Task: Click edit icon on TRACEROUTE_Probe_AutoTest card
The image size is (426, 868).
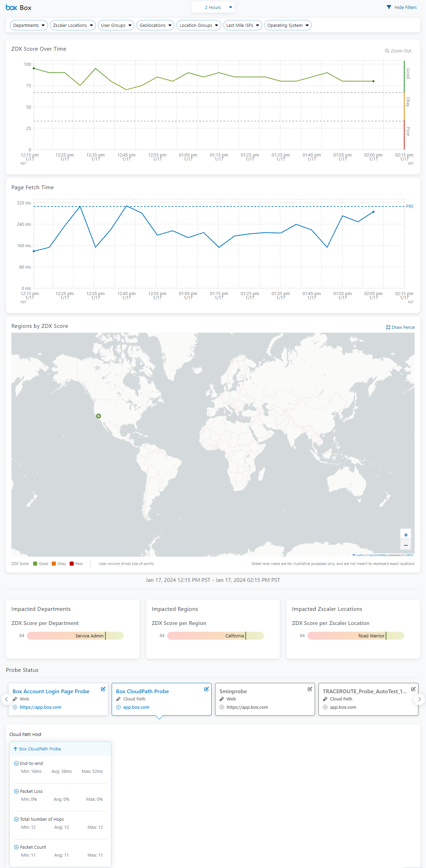Action: (x=413, y=689)
